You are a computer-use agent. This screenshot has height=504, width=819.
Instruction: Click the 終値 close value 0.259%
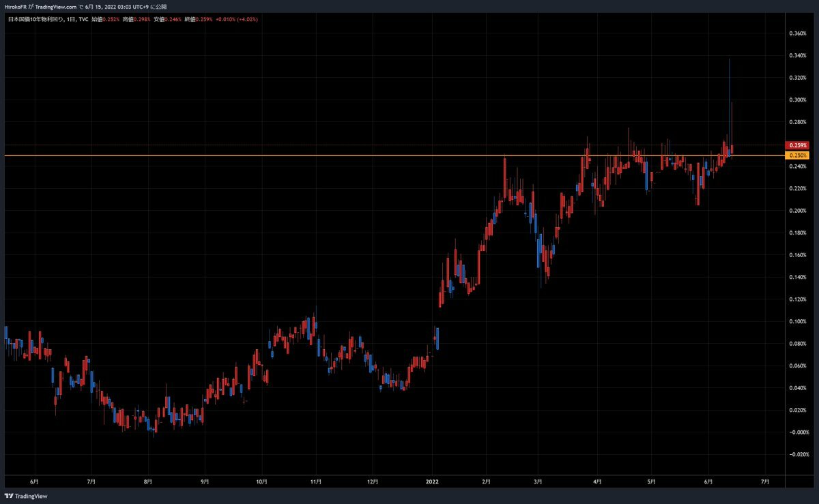(x=205, y=19)
